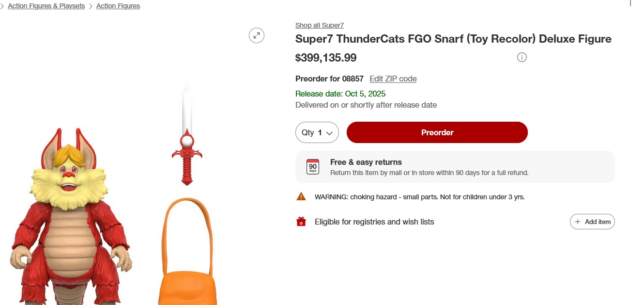Open Action Figures & Playsets breadcrumb

pos(46,6)
